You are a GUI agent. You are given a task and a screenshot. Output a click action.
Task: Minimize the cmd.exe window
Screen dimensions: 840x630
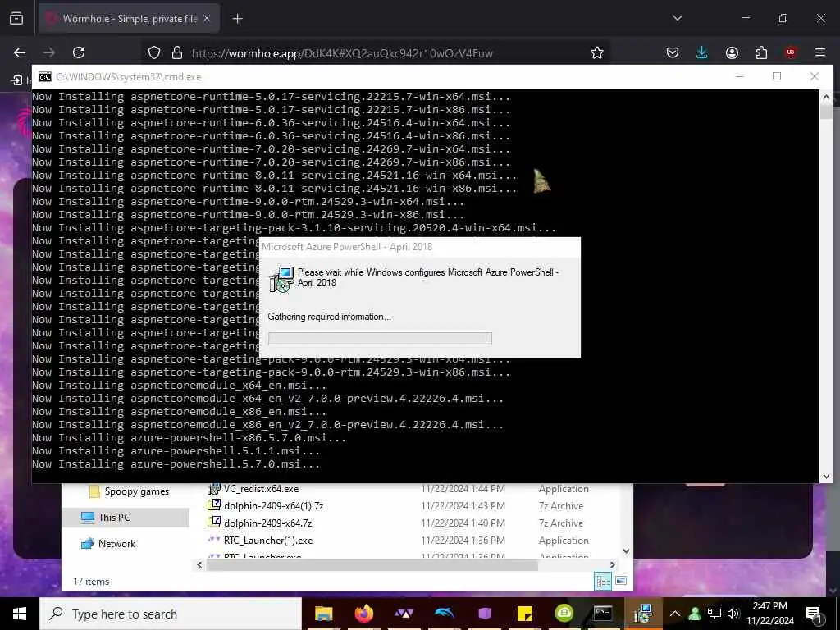(x=739, y=76)
